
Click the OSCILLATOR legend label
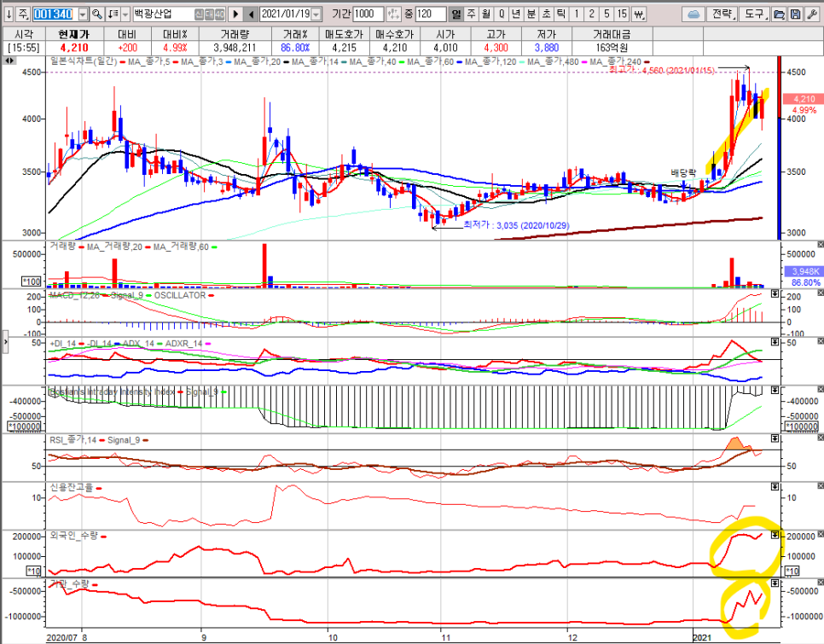[x=180, y=295]
